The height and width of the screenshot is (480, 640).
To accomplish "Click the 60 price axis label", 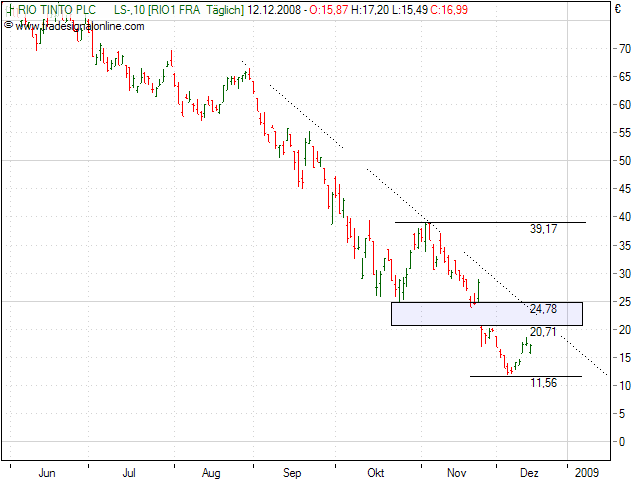I will pos(625,105).
